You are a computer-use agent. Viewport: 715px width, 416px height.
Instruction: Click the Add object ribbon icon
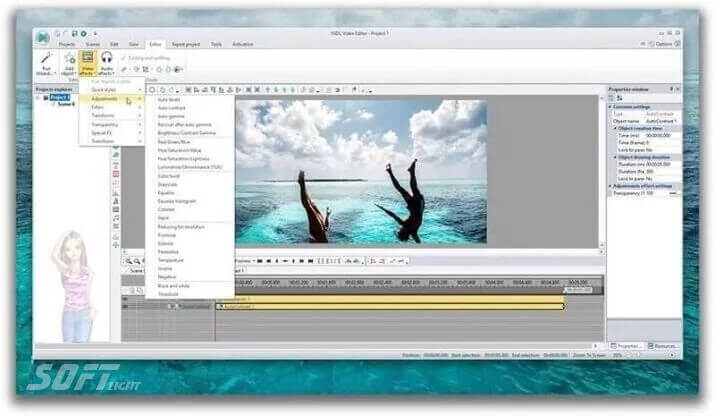tap(69, 63)
